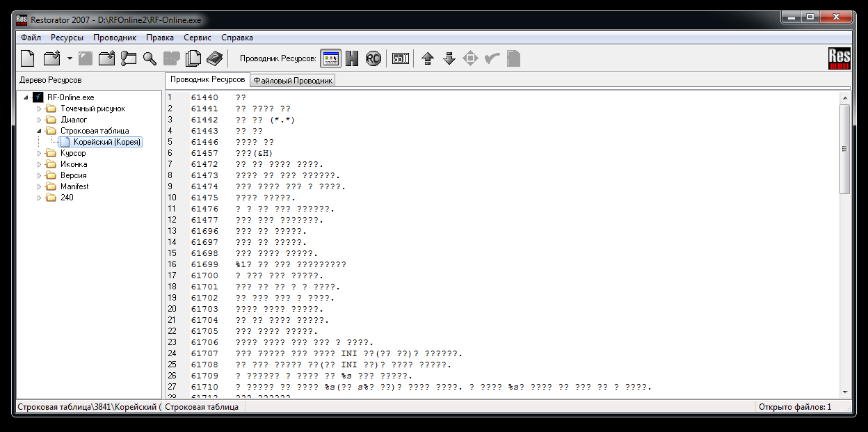
Task: Expand the Точечный рисунок folder
Action: 40,109
